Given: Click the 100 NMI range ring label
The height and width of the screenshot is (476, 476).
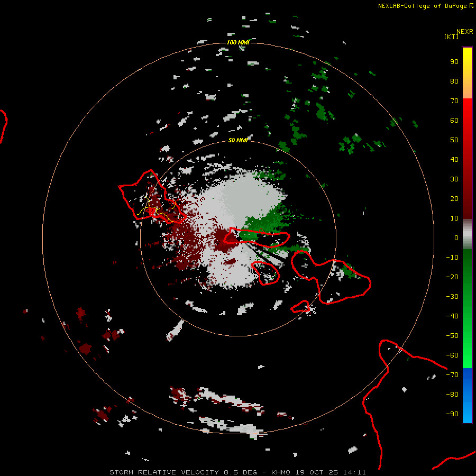Looking at the screenshot, I should 237,42.
